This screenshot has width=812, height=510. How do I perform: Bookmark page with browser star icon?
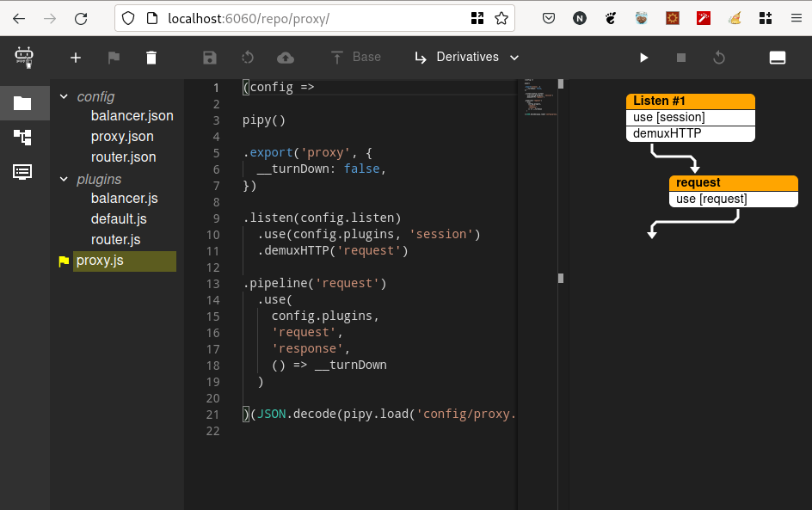pyautogui.click(x=501, y=18)
